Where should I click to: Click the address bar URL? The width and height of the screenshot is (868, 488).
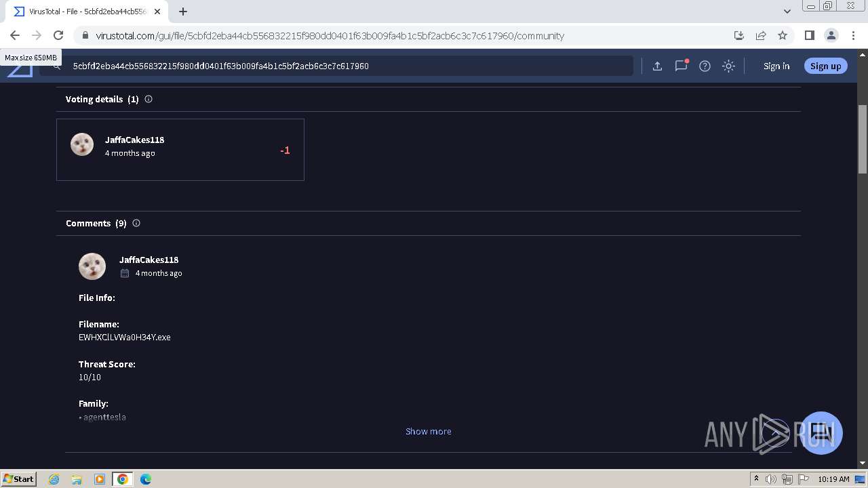[330, 36]
